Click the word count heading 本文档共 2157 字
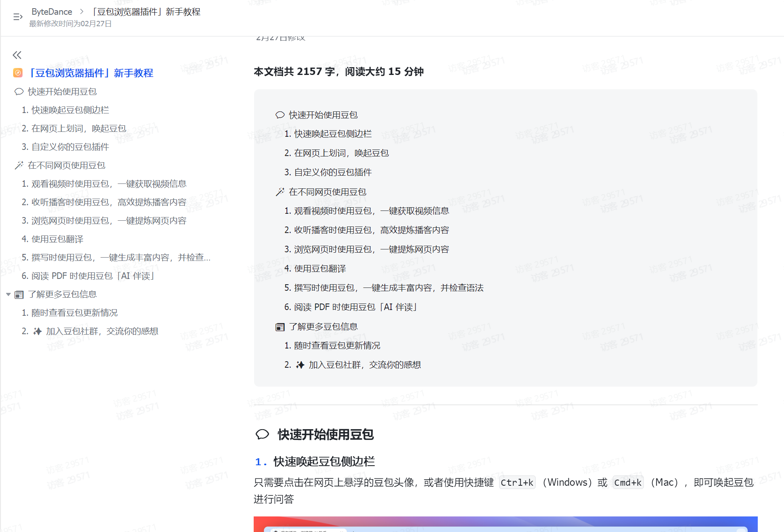 [339, 72]
